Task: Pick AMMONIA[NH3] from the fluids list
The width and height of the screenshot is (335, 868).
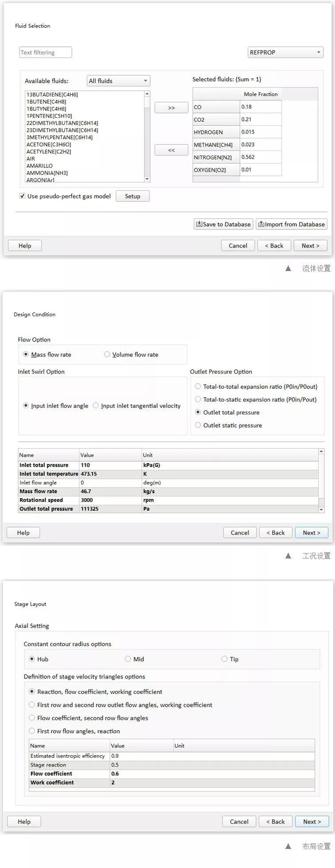Action: [x=47, y=173]
